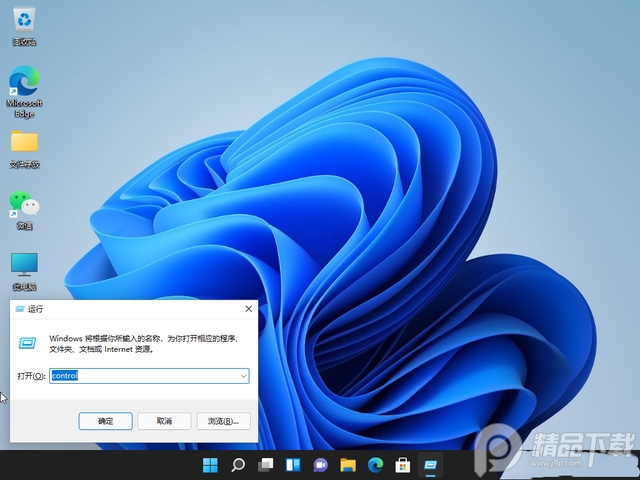Activate the Run dialog taskbar icon
The height and width of the screenshot is (480, 640).
click(431, 464)
